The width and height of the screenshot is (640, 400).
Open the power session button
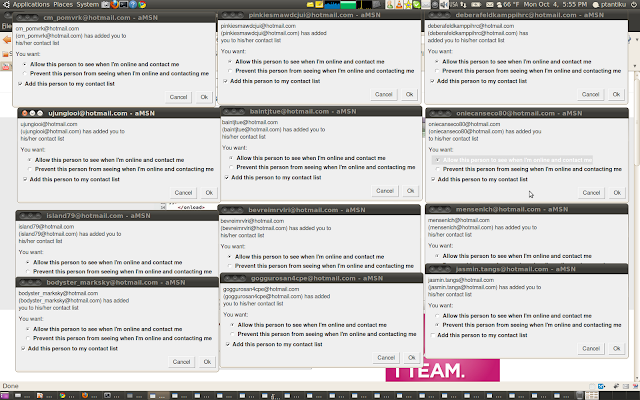click(633, 4)
